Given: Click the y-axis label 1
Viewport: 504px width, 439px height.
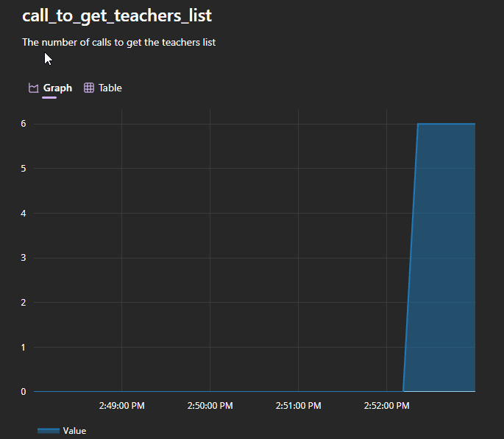Looking at the screenshot, I should (24, 347).
